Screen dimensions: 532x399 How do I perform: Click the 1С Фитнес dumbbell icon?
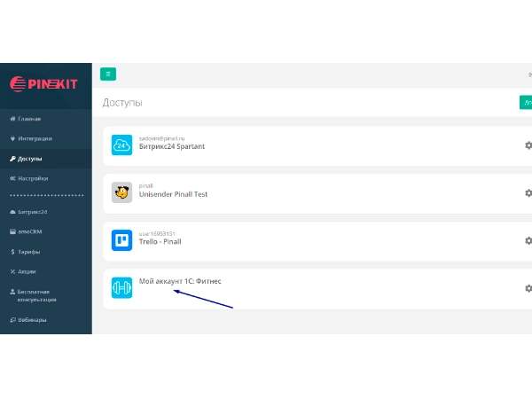coord(122,288)
